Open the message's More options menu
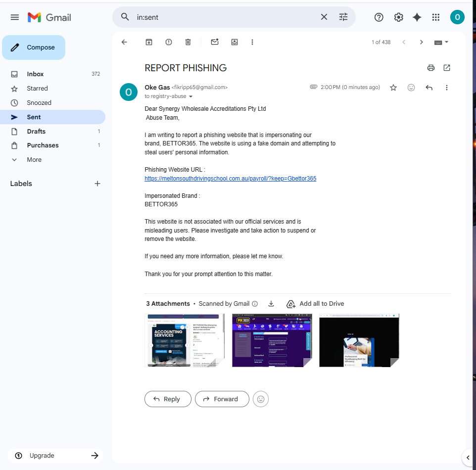The width and height of the screenshot is (476, 470). point(446,88)
